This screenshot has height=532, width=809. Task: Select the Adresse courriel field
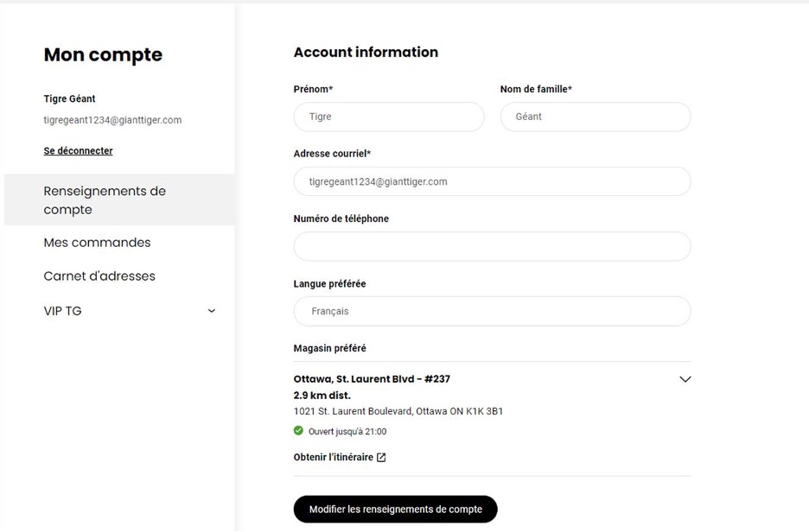coord(492,181)
